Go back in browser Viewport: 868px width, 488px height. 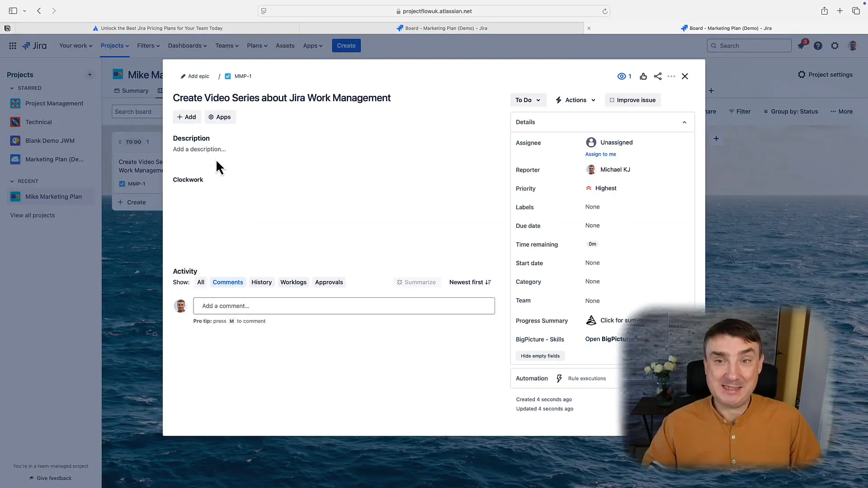click(39, 11)
